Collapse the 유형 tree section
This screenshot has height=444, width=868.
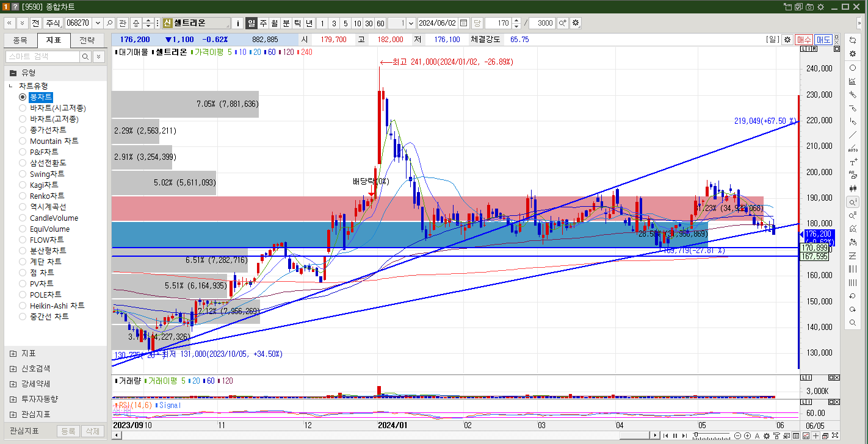[13, 73]
